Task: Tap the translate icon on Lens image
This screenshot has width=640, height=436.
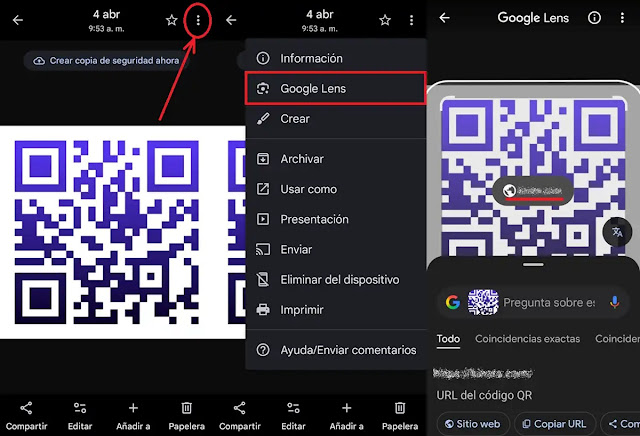Action: point(616,231)
